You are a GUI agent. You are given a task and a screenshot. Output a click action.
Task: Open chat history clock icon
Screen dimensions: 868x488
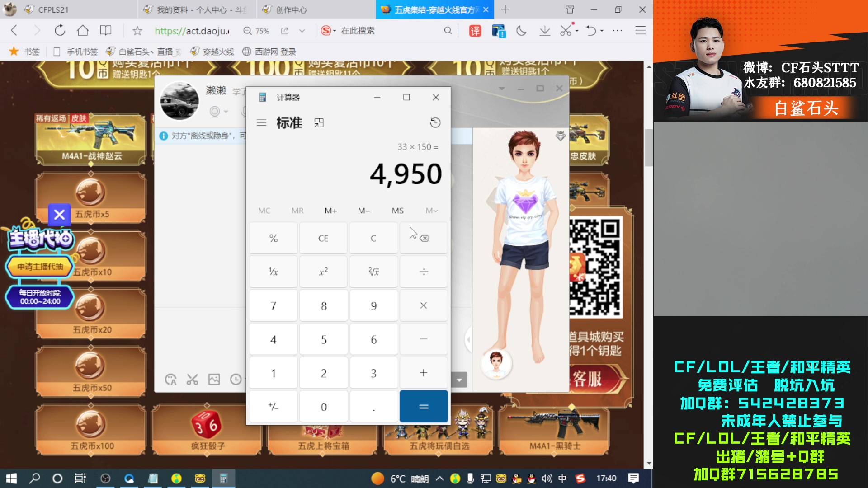pos(236,380)
